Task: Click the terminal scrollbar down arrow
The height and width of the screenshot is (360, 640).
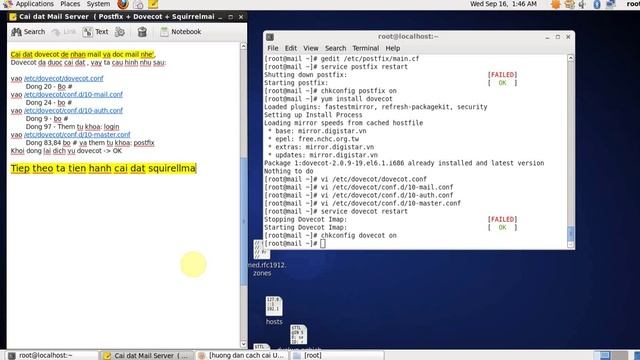Action: tap(571, 245)
